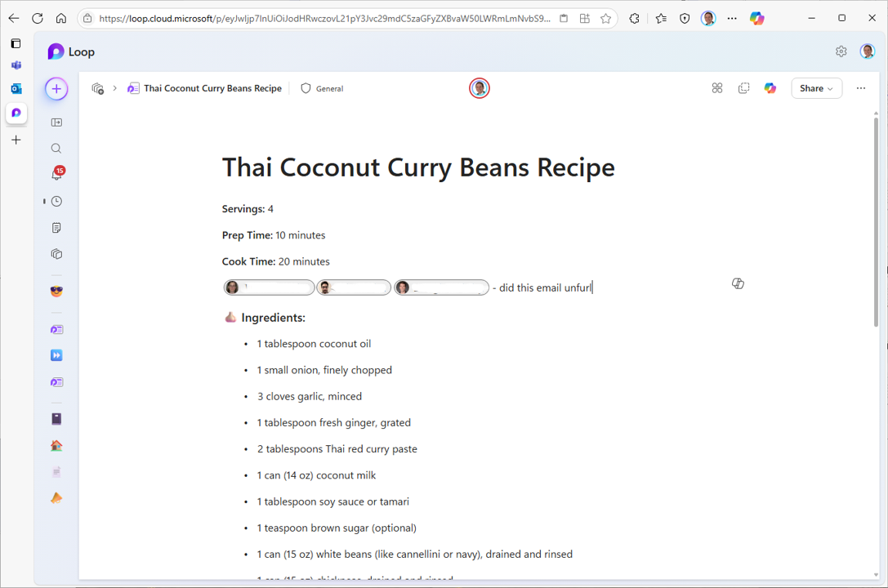Go back in browser history
Screen dimensions: 888x588
(x=14, y=18)
